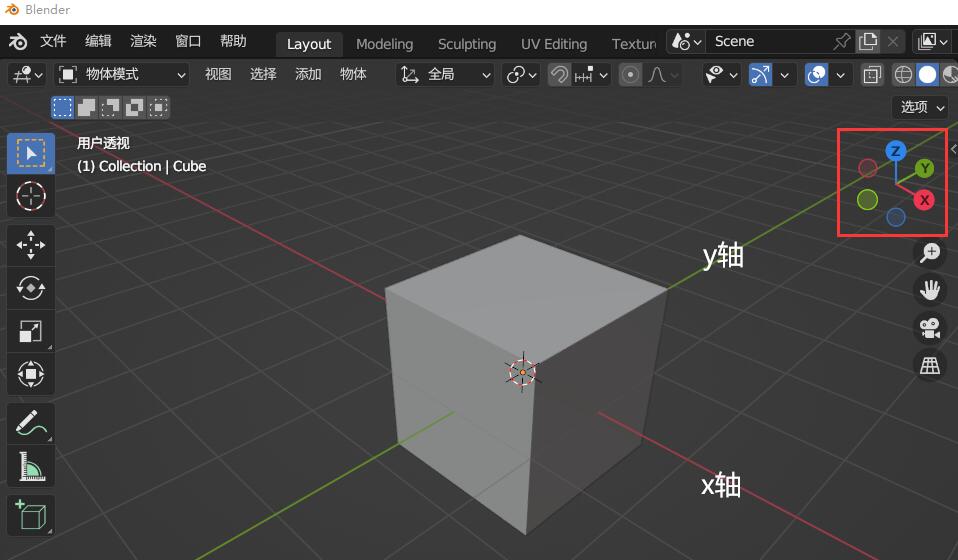Select the Annotate pencil tool
Image resolution: width=958 pixels, height=560 pixels.
click(31, 423)
